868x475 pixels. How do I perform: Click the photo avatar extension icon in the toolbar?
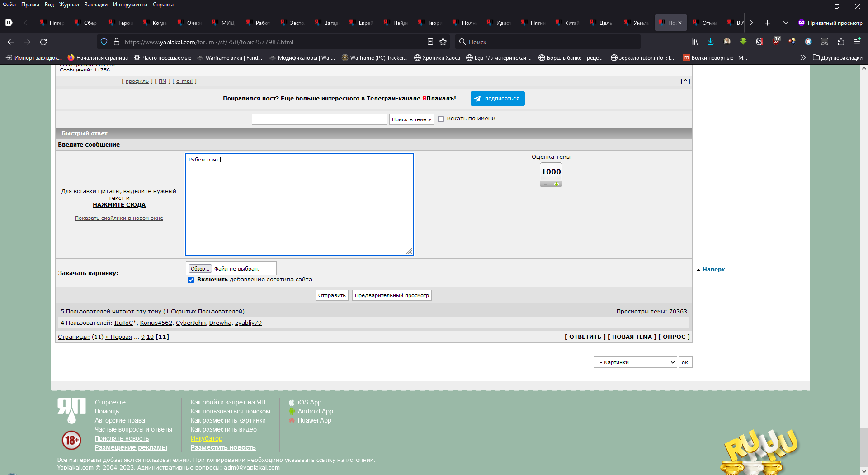727,42
